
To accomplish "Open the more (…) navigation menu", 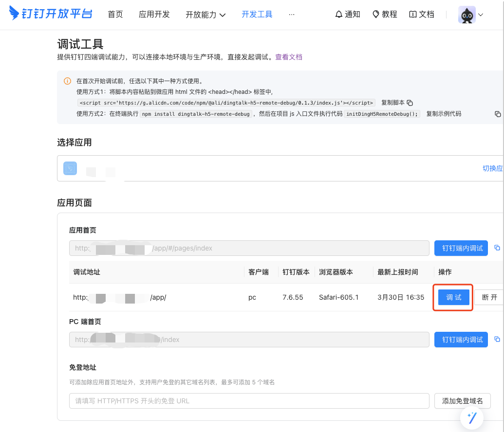I will tap(292, 15).
